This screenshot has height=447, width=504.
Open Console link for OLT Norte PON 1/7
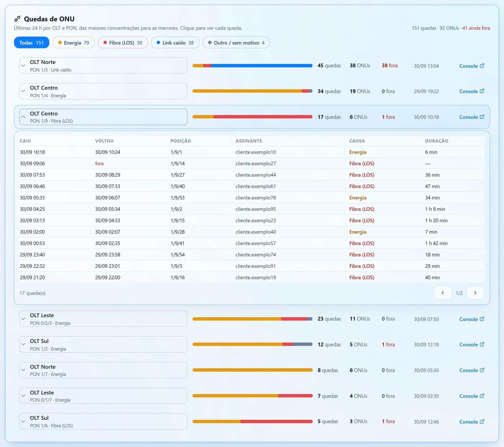tap(471, 370)
